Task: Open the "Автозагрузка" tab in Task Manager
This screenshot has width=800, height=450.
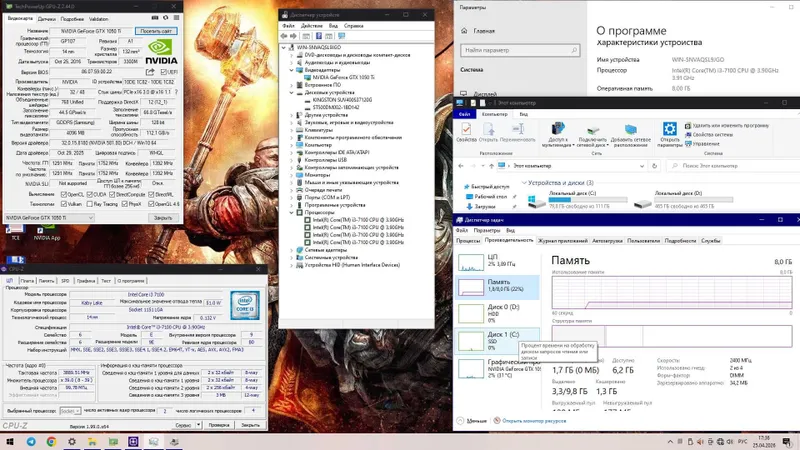Action: [607, 240]
